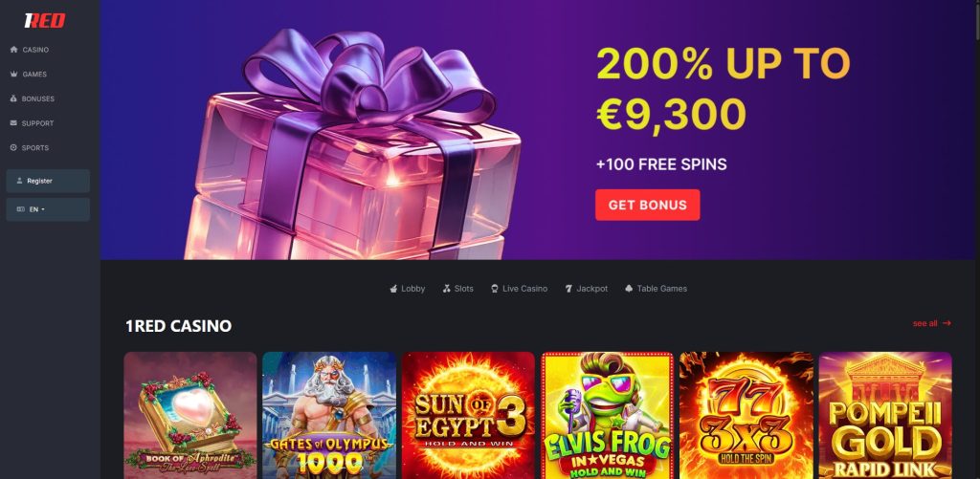Click the Jackpot seven icon

568,289
